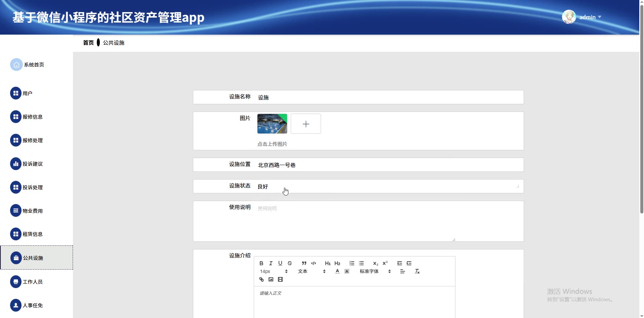644x318 pixels.
Task: Insert a hyperlink with the link icon
Action: click(261, 279)
